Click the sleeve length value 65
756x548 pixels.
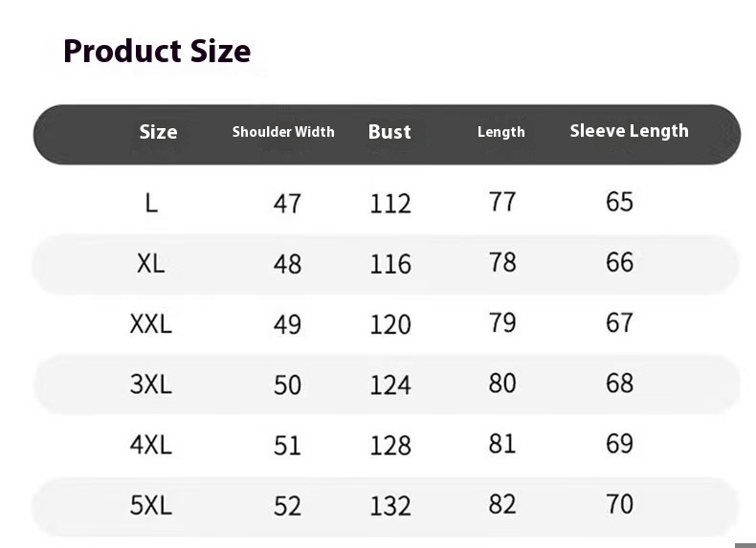click(x=619, y=202)
